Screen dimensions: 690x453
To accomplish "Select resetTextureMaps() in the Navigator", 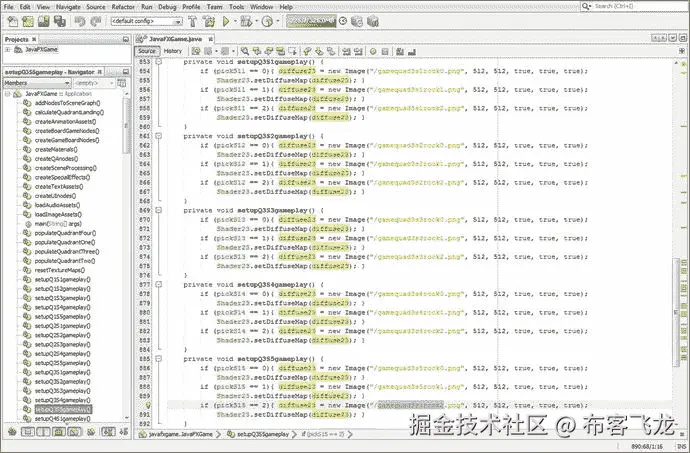I will coord(60,270).
